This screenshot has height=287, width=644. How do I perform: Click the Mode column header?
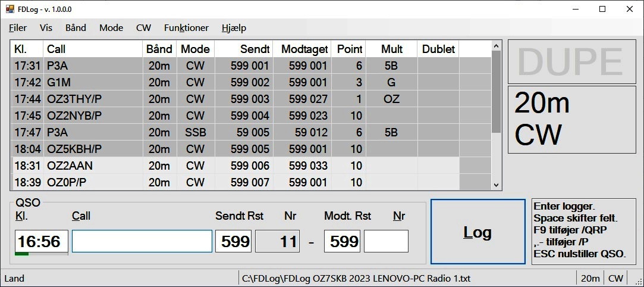196,49
